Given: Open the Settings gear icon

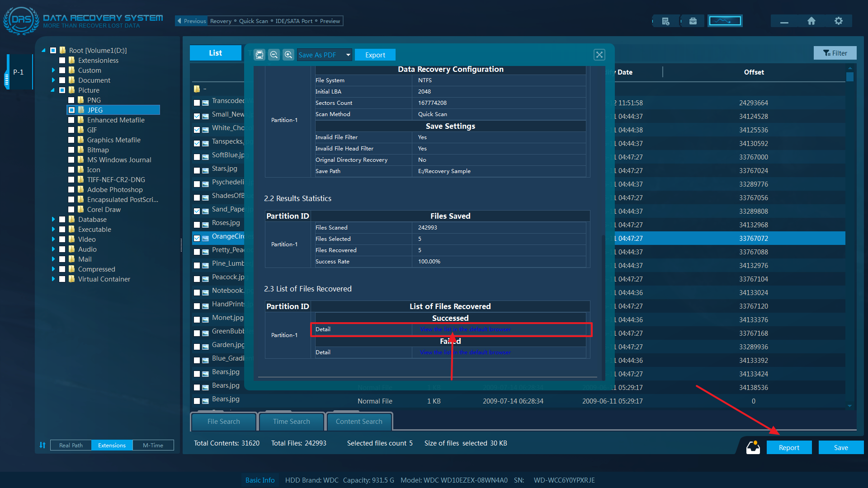Looking at the screenshot, I should tap(839, 20).
